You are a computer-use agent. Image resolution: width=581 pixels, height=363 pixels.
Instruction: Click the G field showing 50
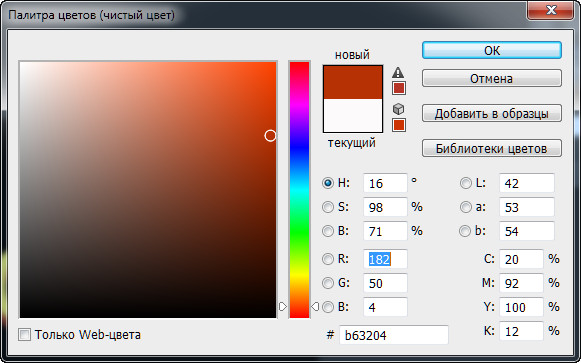coord(385,283)
